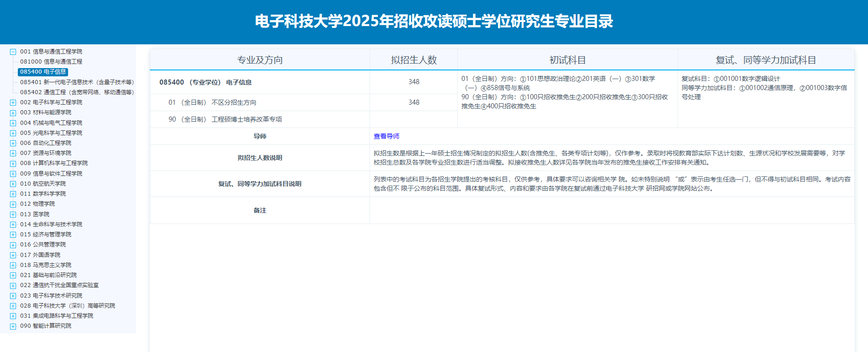Click the 查看导师 link
The width and height of the screenshot is (868, 352).
click(386, 136)
